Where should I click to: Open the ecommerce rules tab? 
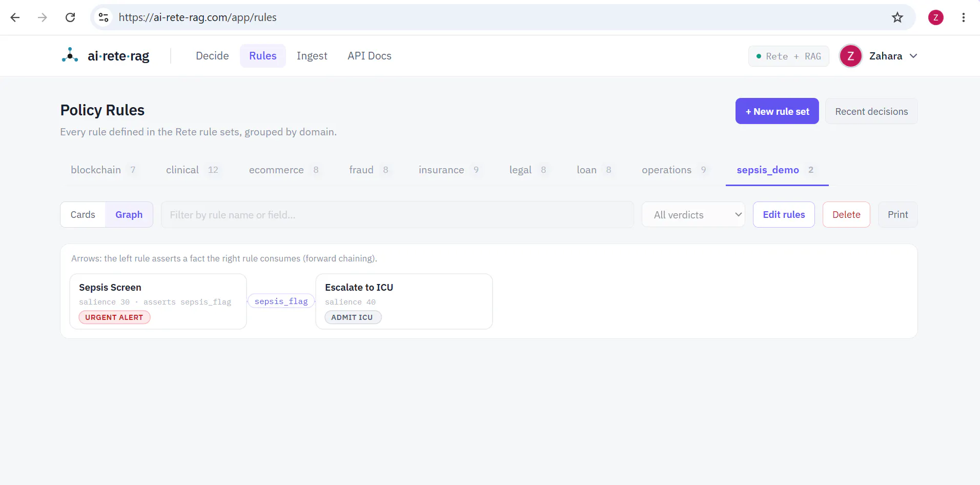[284, 170]
